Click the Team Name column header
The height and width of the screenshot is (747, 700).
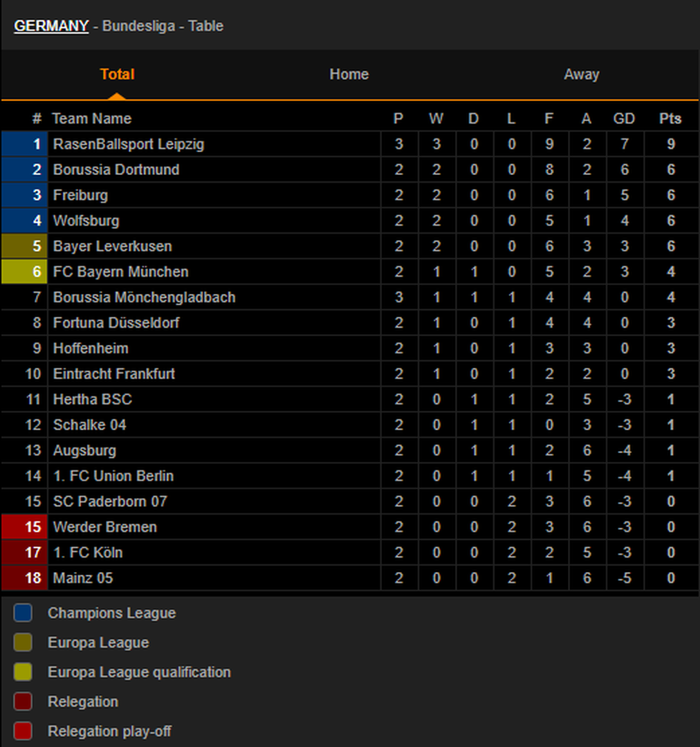(91, 119)
